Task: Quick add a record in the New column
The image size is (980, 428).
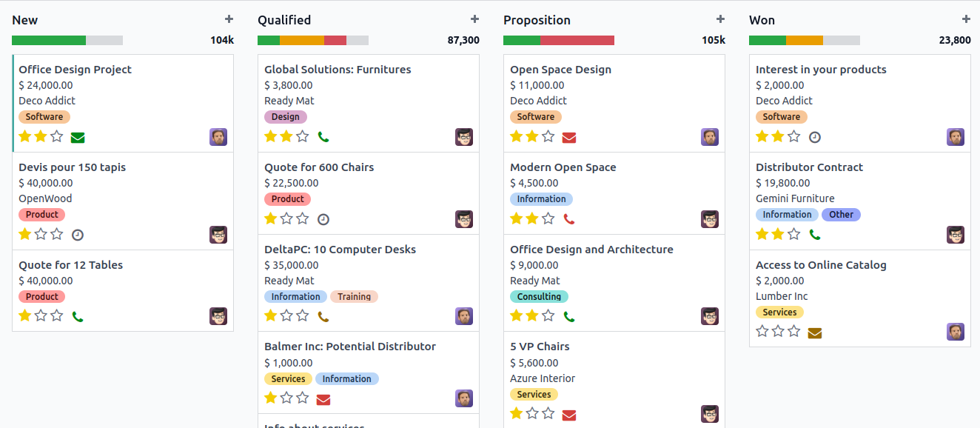Action: pos(229,19)
